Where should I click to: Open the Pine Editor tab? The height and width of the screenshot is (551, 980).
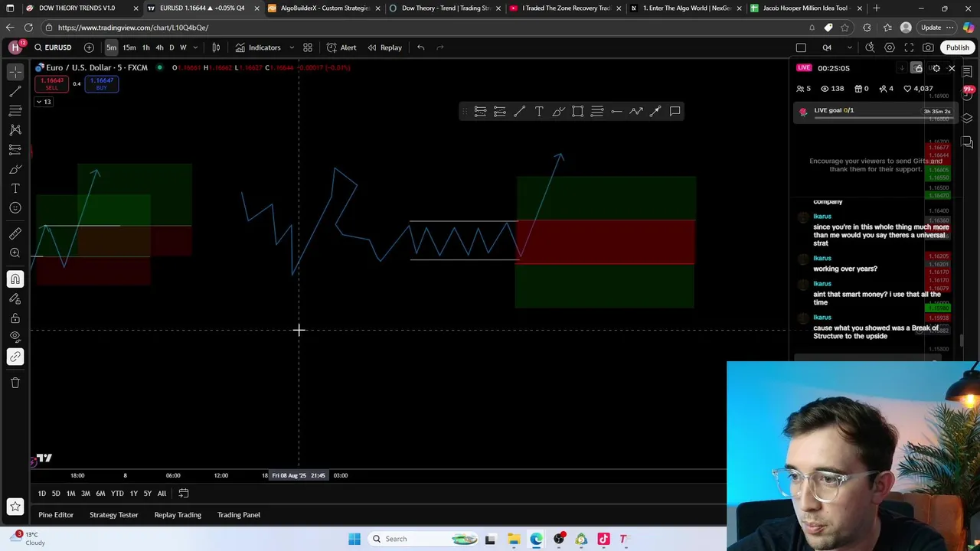56,515
